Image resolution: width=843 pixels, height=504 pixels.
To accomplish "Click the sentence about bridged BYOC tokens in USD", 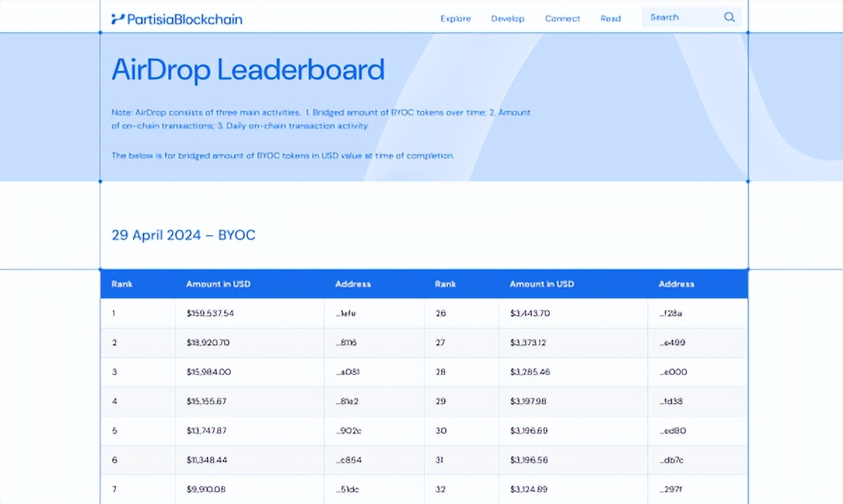I will 283,155.
